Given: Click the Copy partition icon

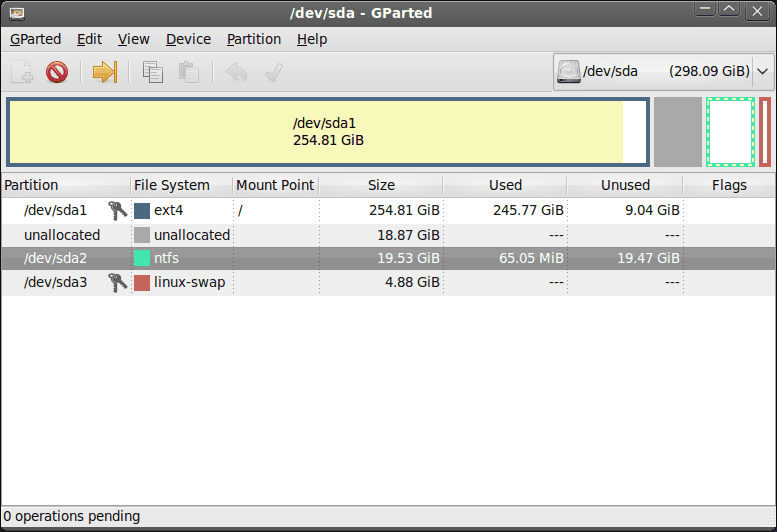Looking at the screenshot, I should [x=153, y=72].
